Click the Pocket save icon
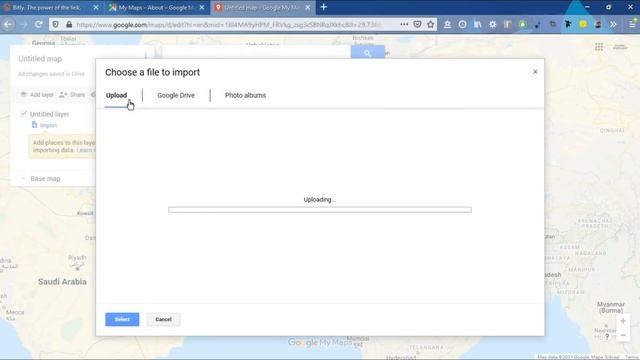Image resolution: width=640 pixels, height=360 pixels. pos(417,24)
